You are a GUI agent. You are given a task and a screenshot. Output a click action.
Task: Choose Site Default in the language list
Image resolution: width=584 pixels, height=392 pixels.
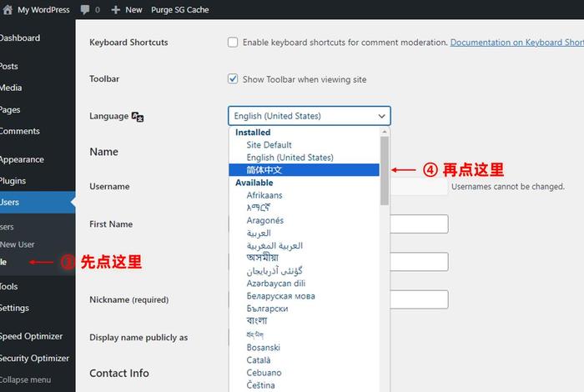pyautogui.click(x=269, y=145)
